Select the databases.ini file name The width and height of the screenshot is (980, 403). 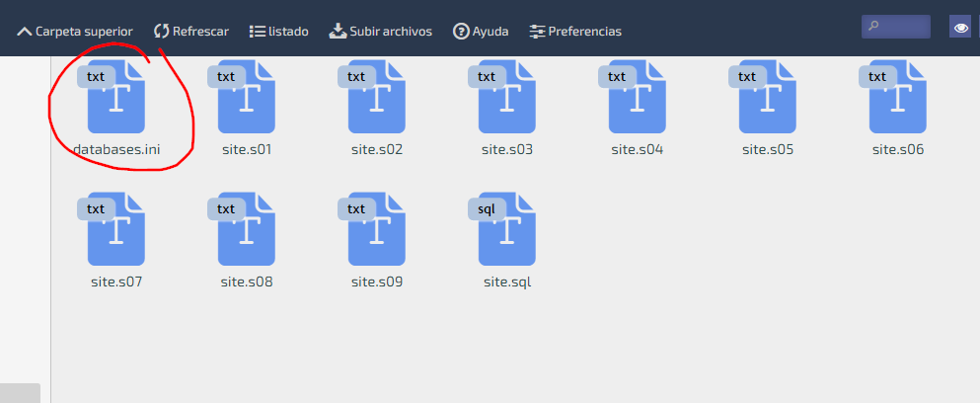[x=116, y=150]
